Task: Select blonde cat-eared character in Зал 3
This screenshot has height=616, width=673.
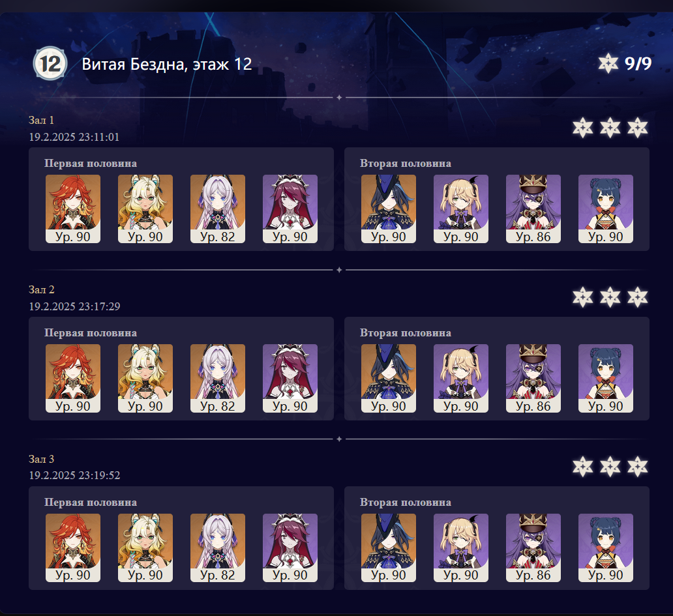Action: coord(145,548)
